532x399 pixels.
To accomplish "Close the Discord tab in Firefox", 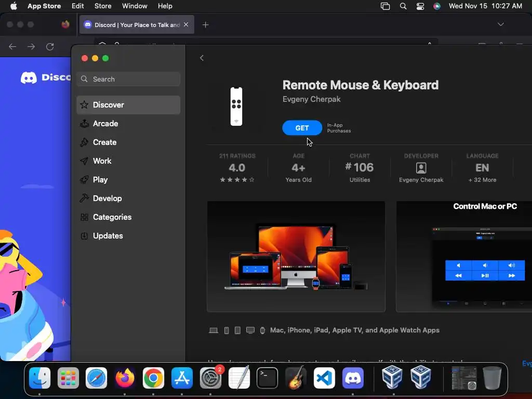I will (x=186, y=24).
